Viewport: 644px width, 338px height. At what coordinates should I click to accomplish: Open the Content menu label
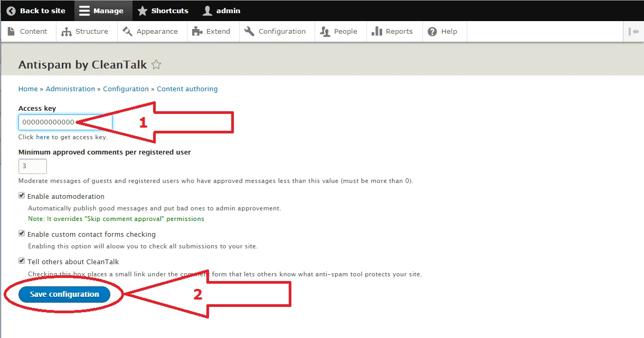click(34, 32)
